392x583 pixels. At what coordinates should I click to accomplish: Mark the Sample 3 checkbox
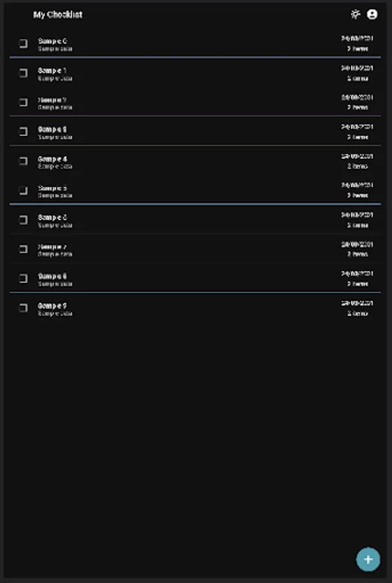click(23, 131)
